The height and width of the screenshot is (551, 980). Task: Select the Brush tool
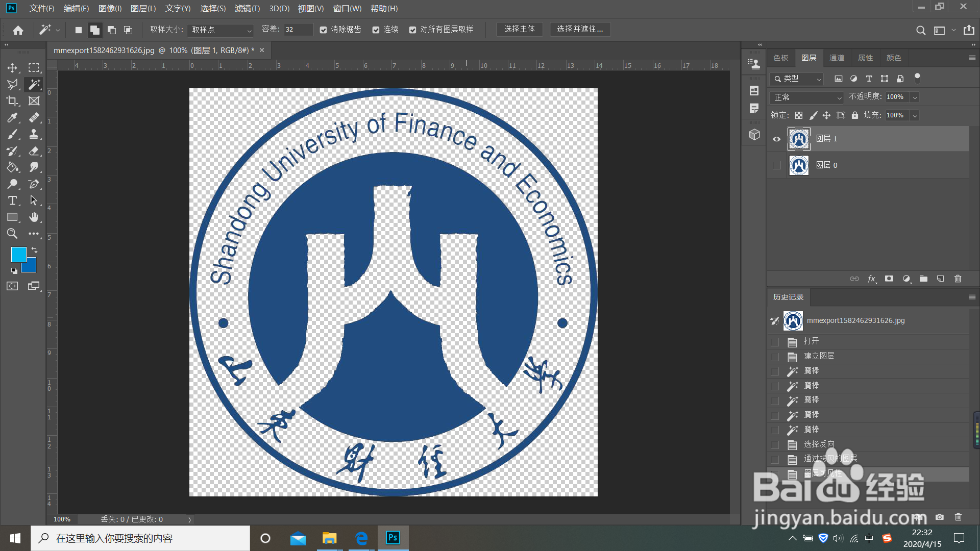click(x=12, y=134)
